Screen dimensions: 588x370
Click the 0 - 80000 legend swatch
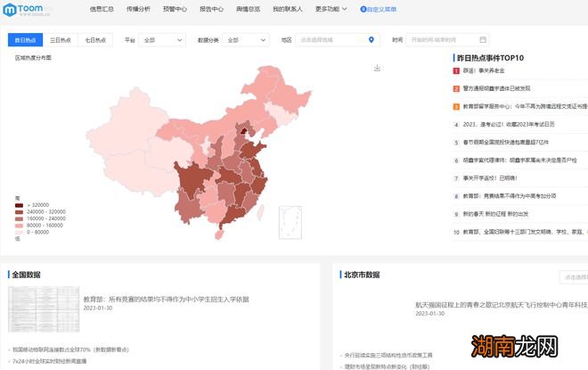tap(19, 233)
